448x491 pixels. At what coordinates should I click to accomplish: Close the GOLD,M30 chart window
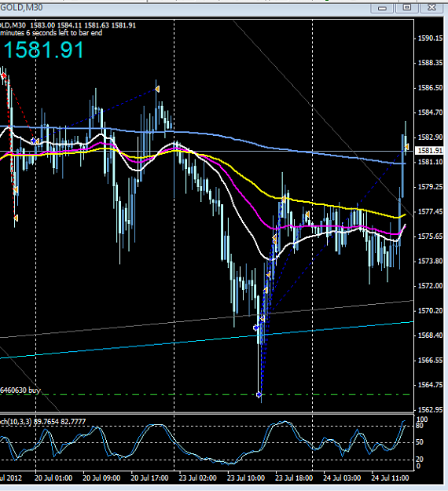(431, 8)
